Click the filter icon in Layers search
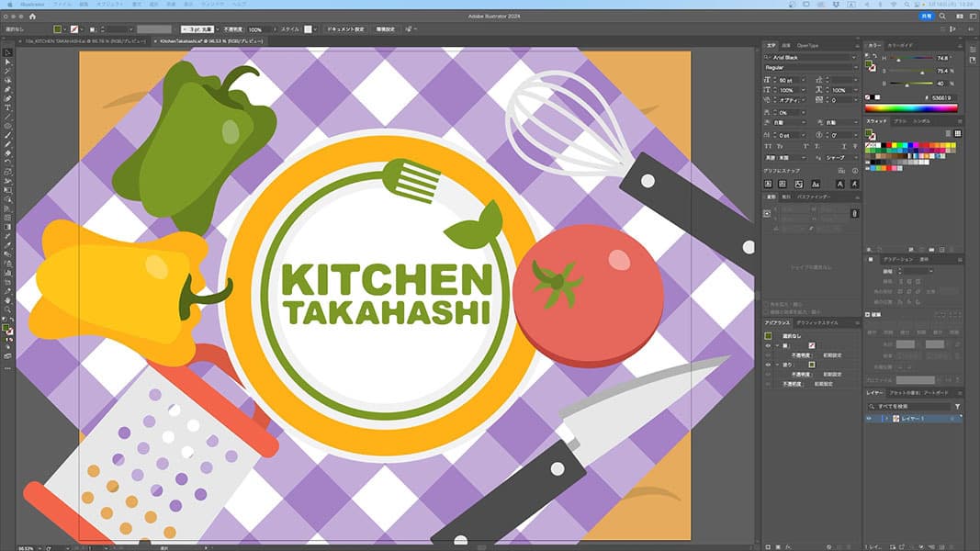The width and height of the screenshot is (980, 551). (957, 406)
